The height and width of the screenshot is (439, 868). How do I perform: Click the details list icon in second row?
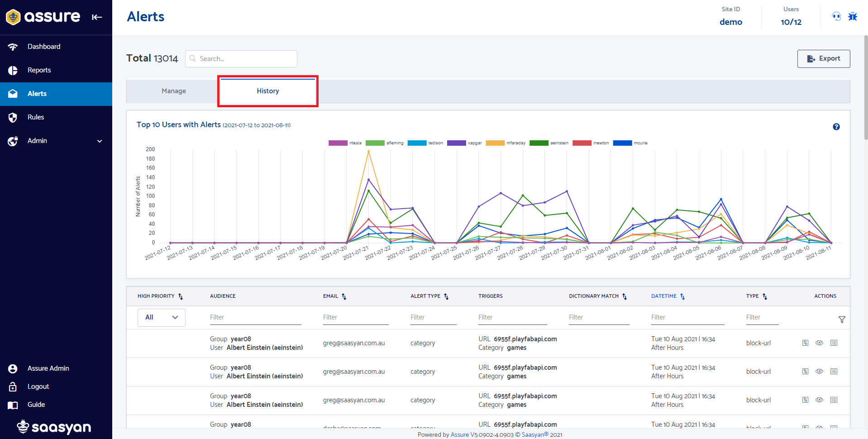pyautogui.click(x=834, y=372)
